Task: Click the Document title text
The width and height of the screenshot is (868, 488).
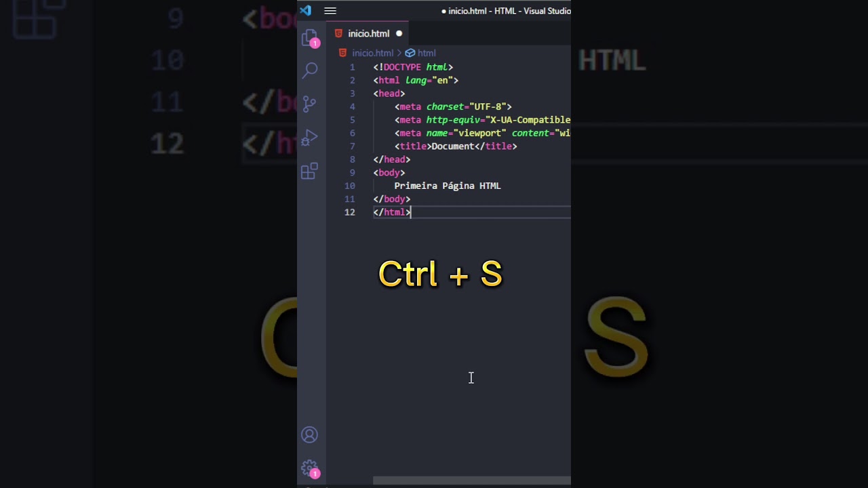Action: pos(453,146)
